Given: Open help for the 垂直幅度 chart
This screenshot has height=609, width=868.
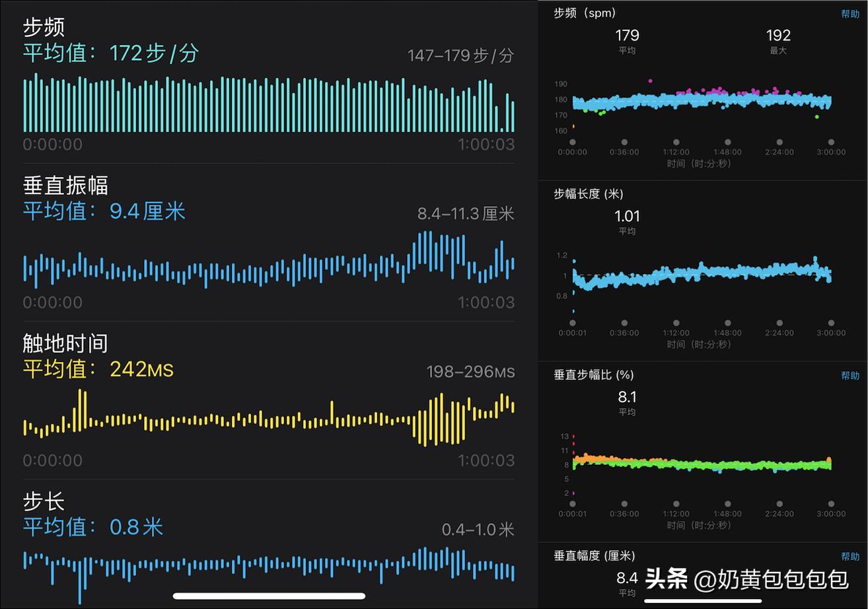Looking at the screenshot, I should point(851,555).
